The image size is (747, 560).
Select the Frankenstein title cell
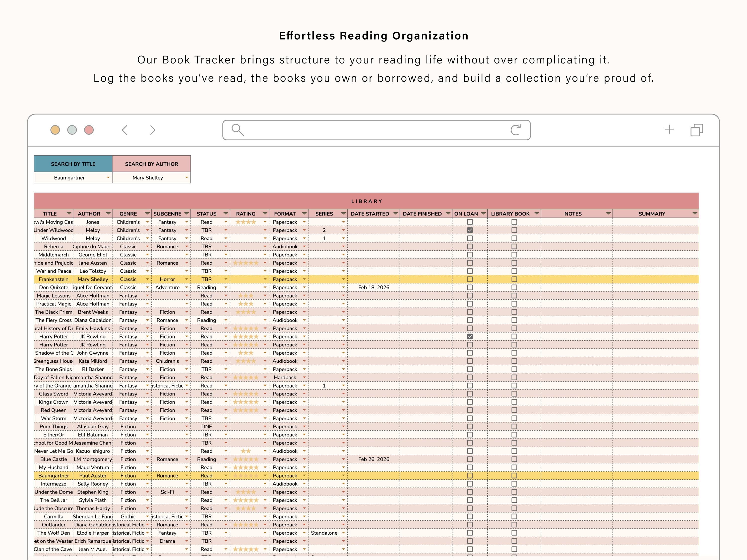coord(53,279)
